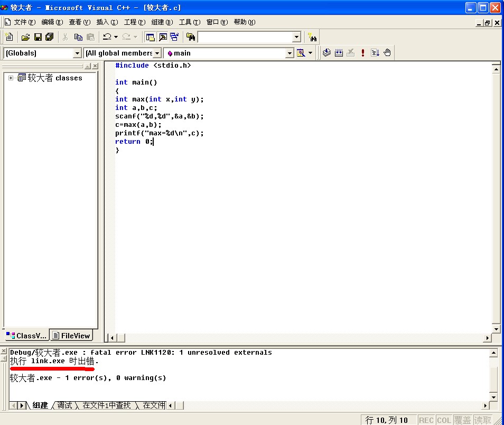Click the Compile icon
504x425 pixels.
tap(326, 52)
